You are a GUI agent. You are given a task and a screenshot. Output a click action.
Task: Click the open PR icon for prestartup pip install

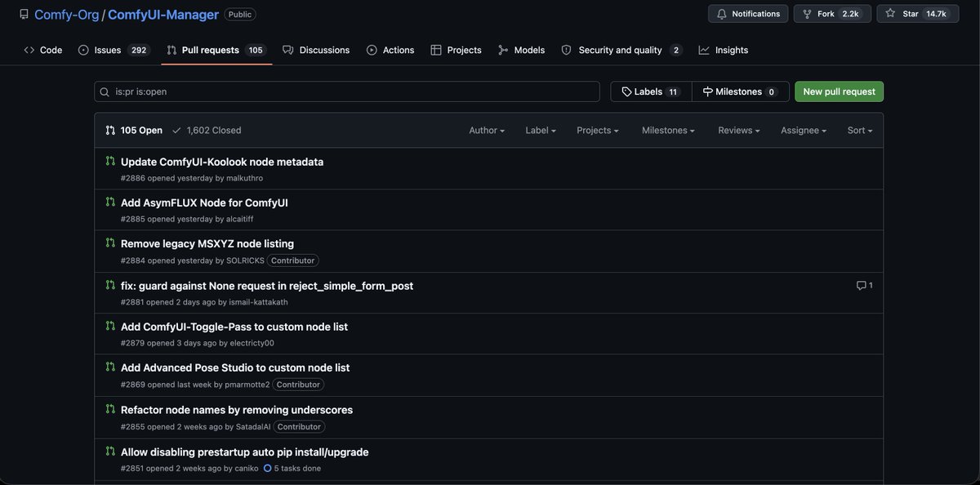click(x=110, y=451)
